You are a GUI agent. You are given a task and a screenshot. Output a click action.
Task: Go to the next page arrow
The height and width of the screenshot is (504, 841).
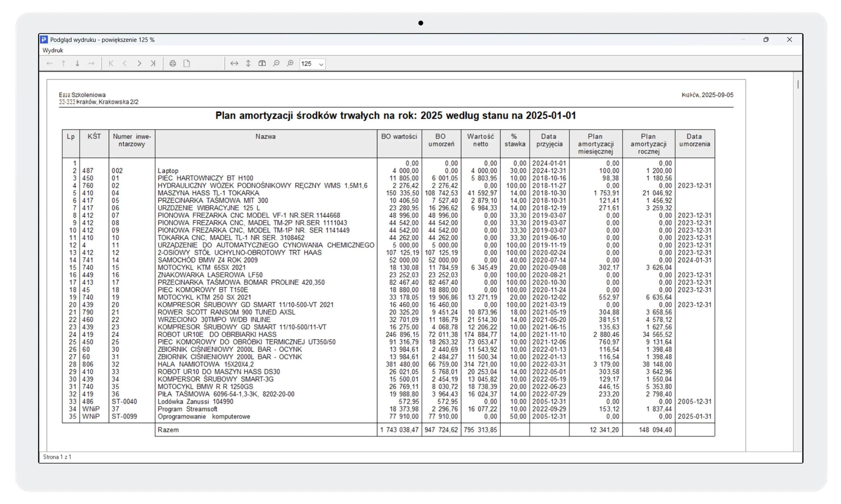[x=139, y=63]
